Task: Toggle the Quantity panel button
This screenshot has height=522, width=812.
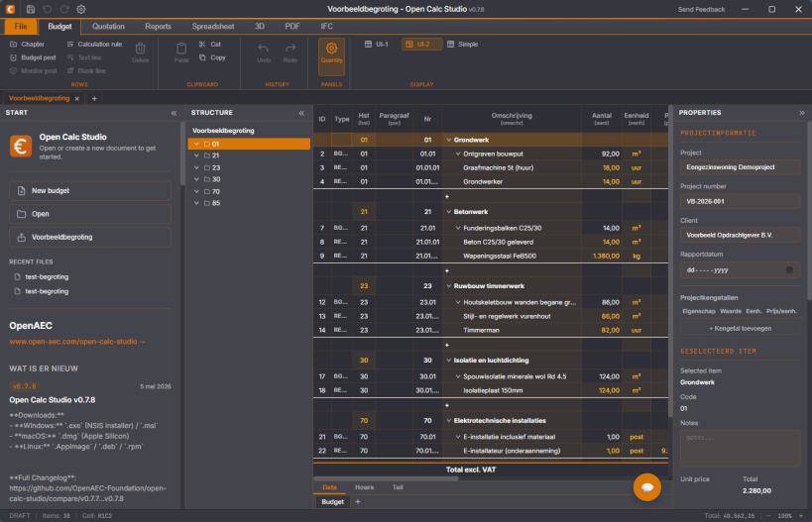Action: [x=331, y=56]
